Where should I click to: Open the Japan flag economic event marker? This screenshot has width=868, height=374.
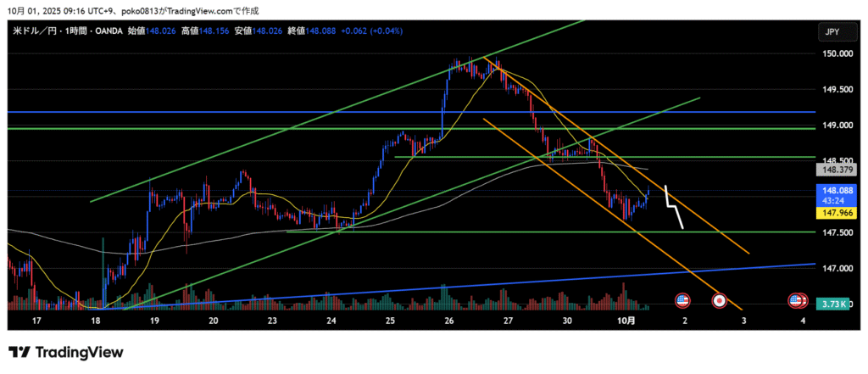720,300
